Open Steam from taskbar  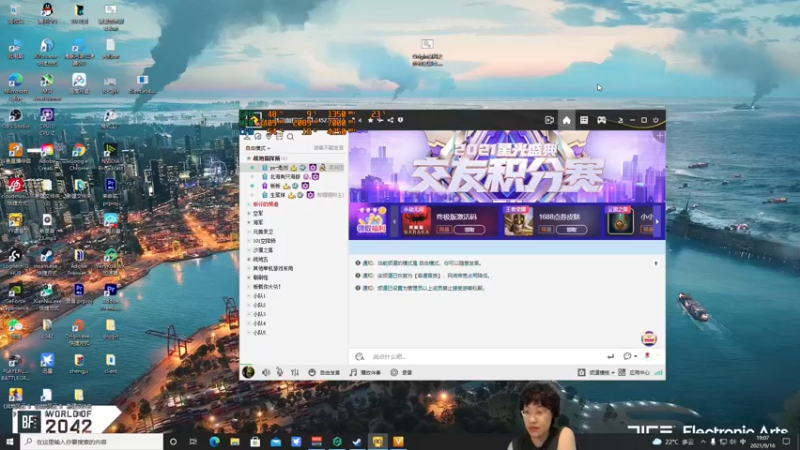[x=357, y=441]
